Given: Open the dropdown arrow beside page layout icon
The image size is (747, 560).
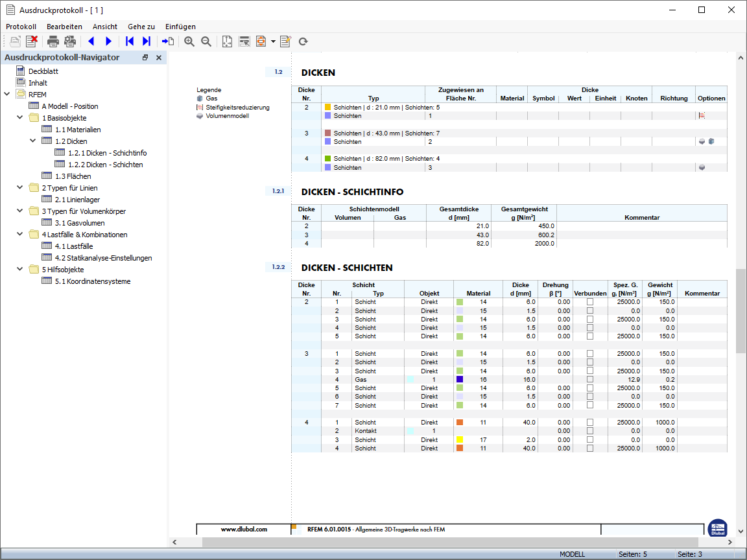Looking at the screenshot, I should pyautogui.click(x=273, y=41).
